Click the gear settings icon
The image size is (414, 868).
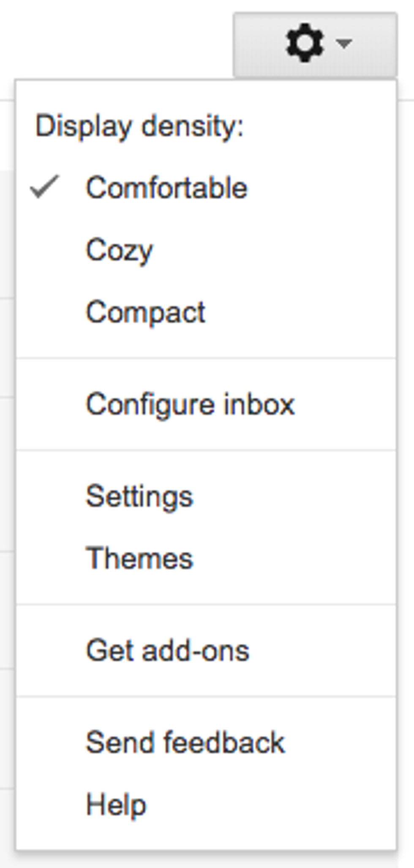coord(305,43)
